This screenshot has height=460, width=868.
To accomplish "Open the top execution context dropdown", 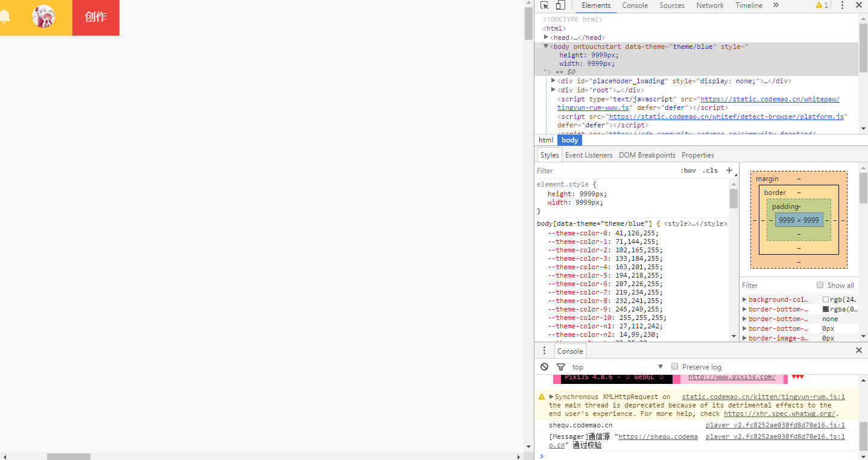I will point(616,367).
